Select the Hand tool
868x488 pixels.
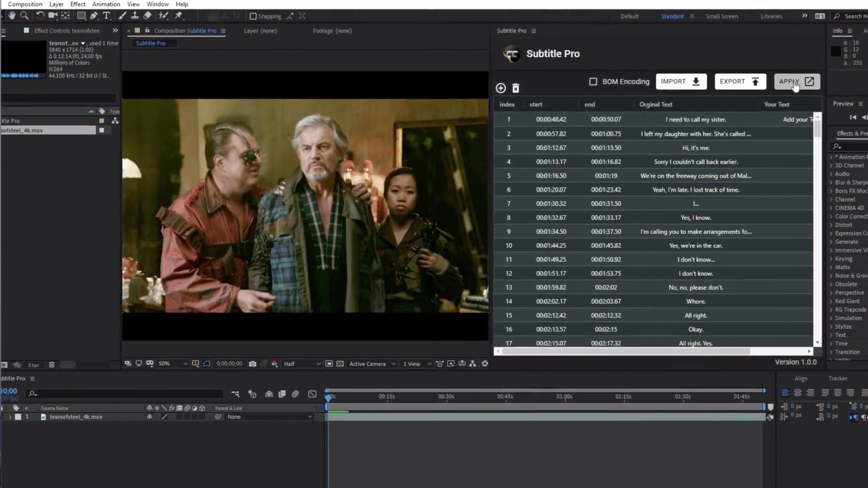click(x=12, y=16)
